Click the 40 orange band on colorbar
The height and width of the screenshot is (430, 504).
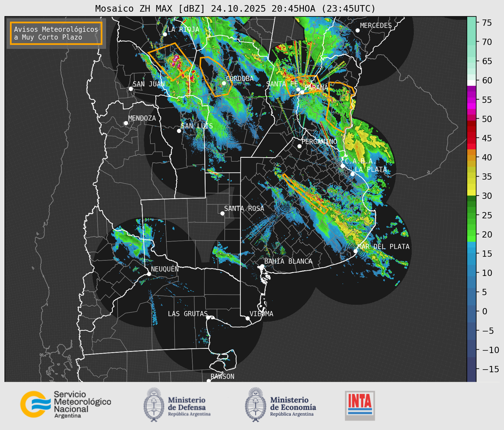point(471,157)
